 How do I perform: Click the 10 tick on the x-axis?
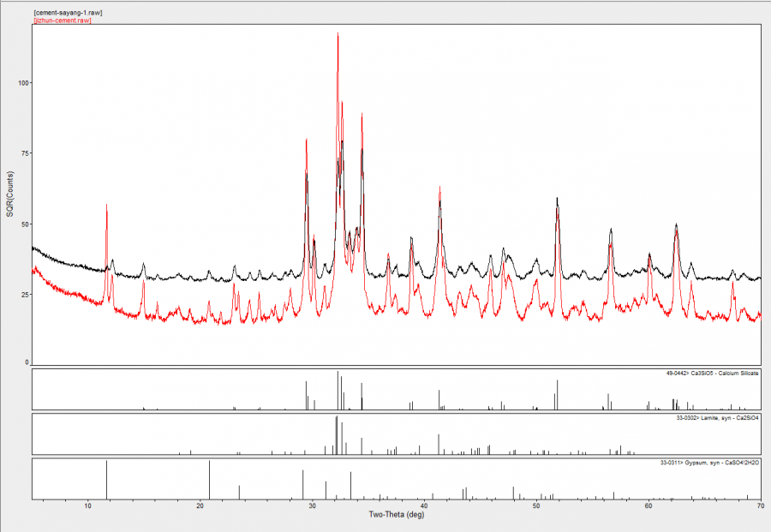pos(87,507)
